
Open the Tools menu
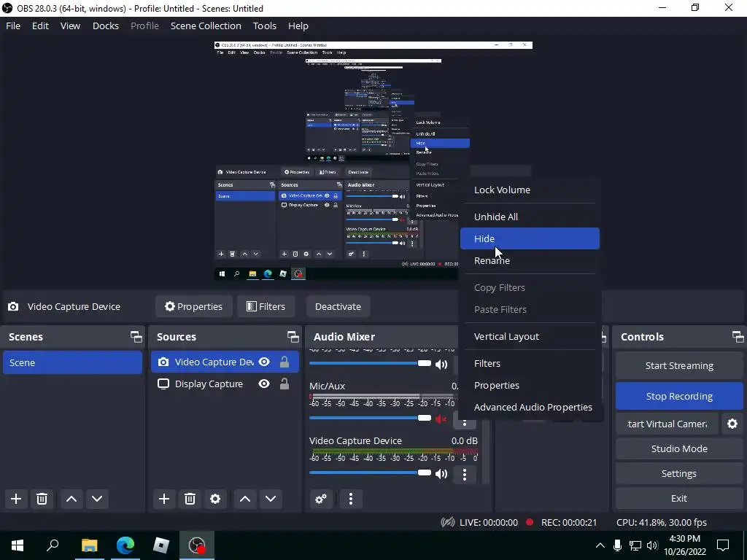tap(264, 26)
